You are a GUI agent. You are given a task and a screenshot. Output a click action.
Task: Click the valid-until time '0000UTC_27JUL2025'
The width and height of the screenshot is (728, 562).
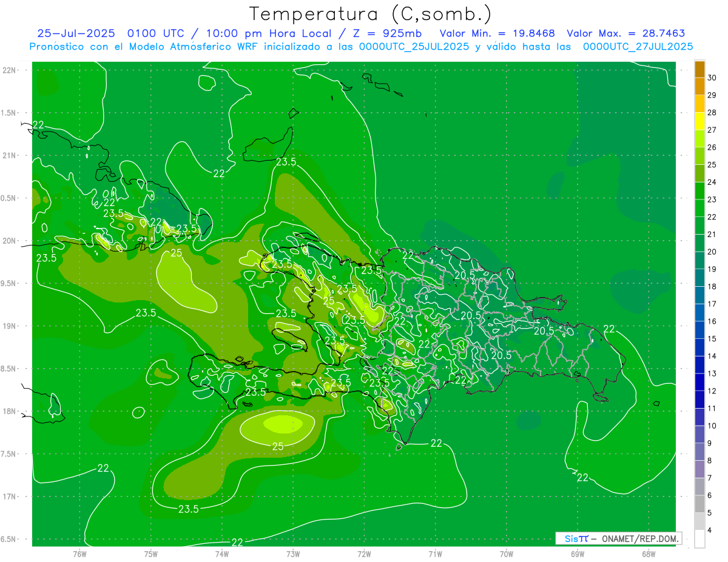(638, 47)
